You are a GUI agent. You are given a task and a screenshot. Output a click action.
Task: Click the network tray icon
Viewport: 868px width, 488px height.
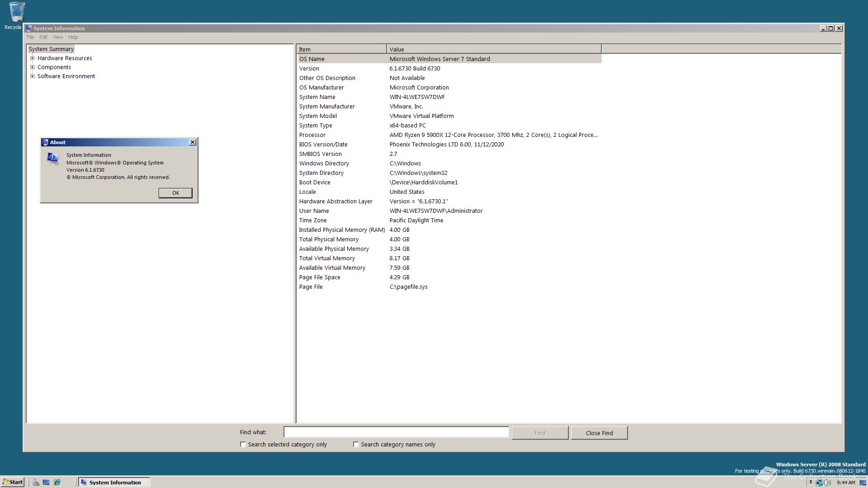pyautogui.click(x=819, y=483)
